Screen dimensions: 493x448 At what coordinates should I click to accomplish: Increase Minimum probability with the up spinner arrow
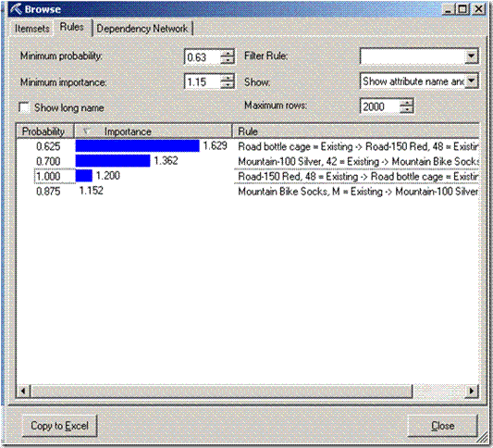228,53
